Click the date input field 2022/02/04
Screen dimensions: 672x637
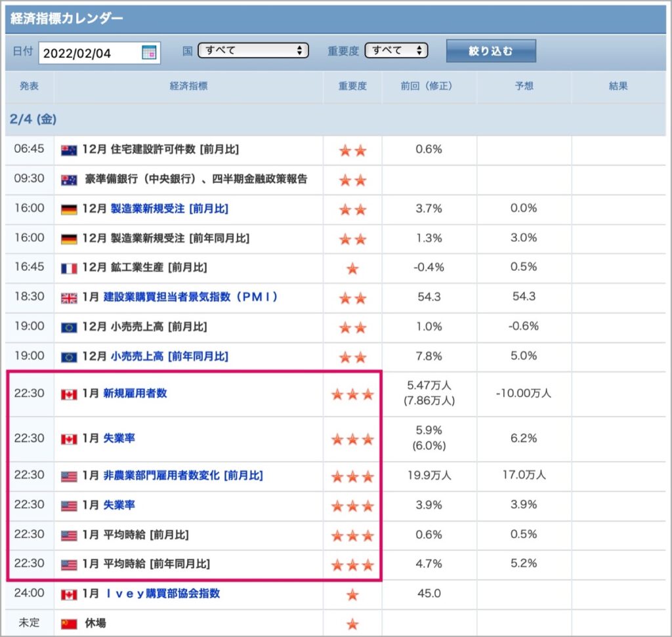pos(100,52)
